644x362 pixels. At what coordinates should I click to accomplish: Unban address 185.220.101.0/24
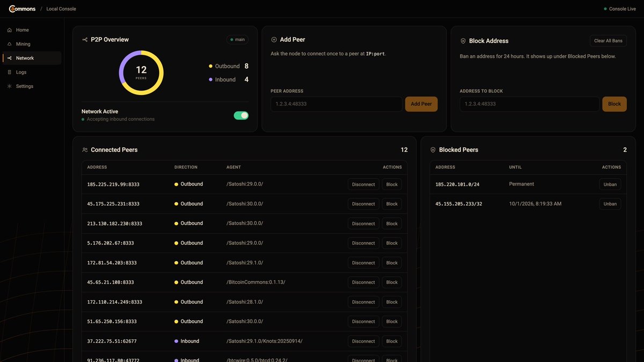610,184
